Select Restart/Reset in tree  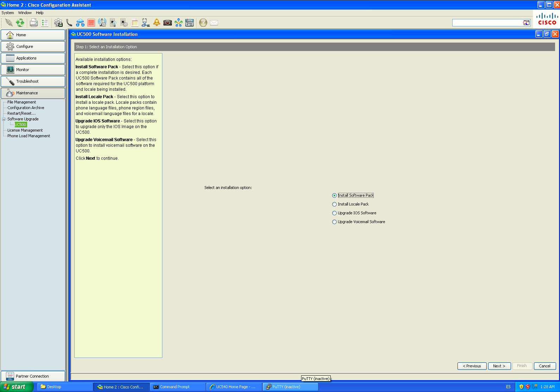pyautogui.click(x=21, y=113)
